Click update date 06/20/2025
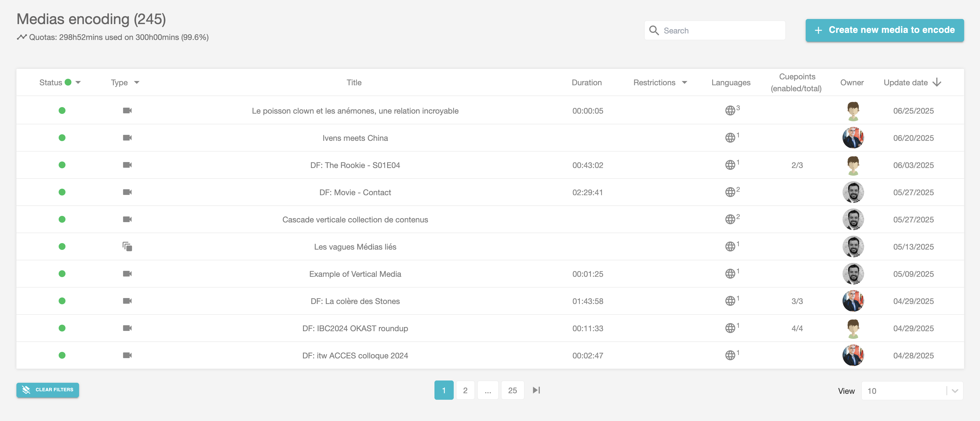Viewport: 980px width, 421px height. (x=913, y=138)
